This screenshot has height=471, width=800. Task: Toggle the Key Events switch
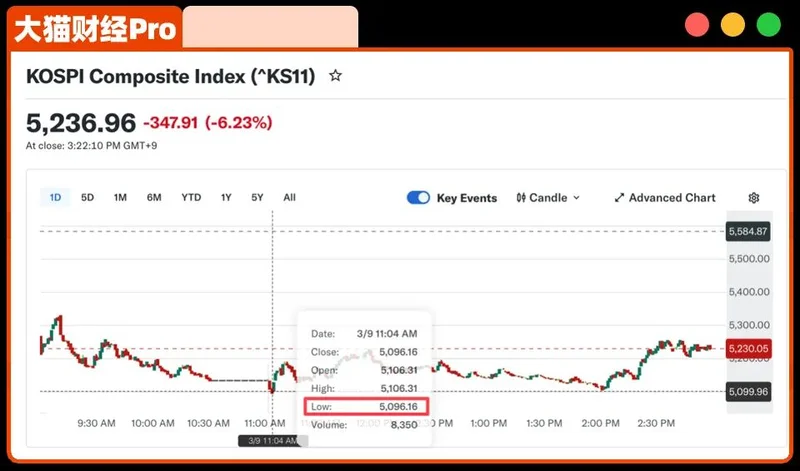(418, 198)
